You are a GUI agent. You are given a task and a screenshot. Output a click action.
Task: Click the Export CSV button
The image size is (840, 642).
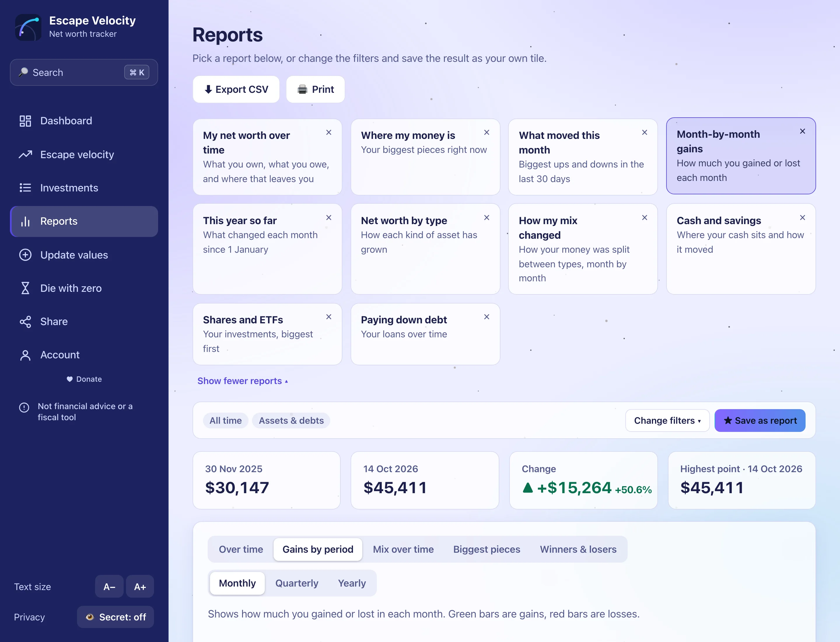(x=236, y=89)
